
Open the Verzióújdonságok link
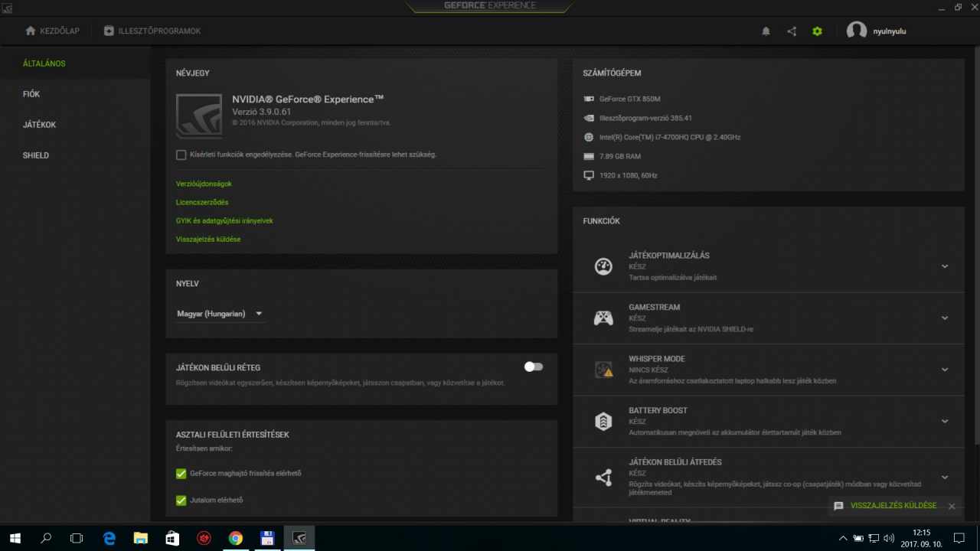pos(204,184)
